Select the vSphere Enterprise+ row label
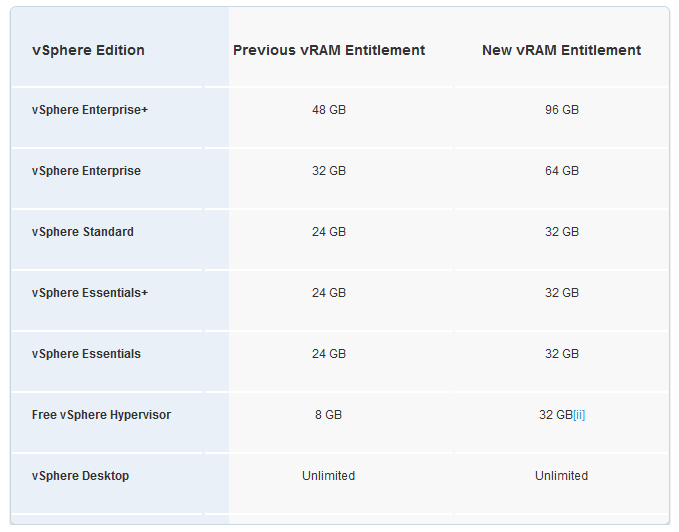The width and height of the screenshot is (679, 532). pyautogui.click(x=90, y=110)
